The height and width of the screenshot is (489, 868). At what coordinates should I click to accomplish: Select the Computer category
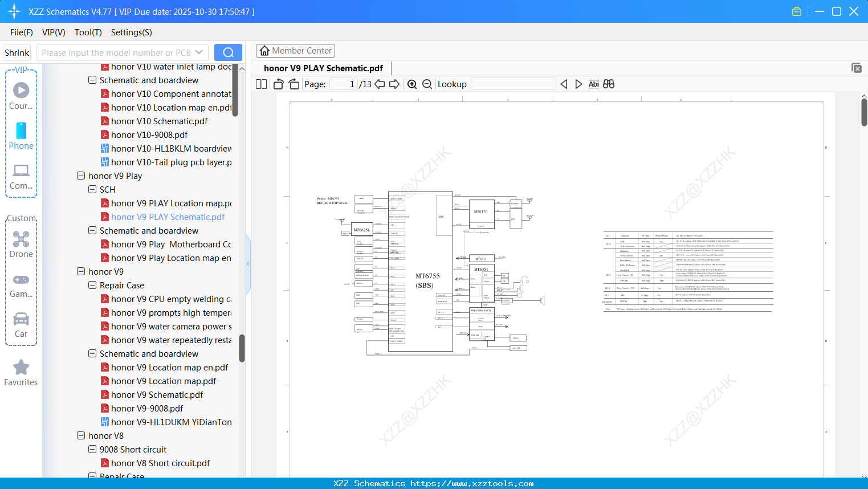click(21, 176)
